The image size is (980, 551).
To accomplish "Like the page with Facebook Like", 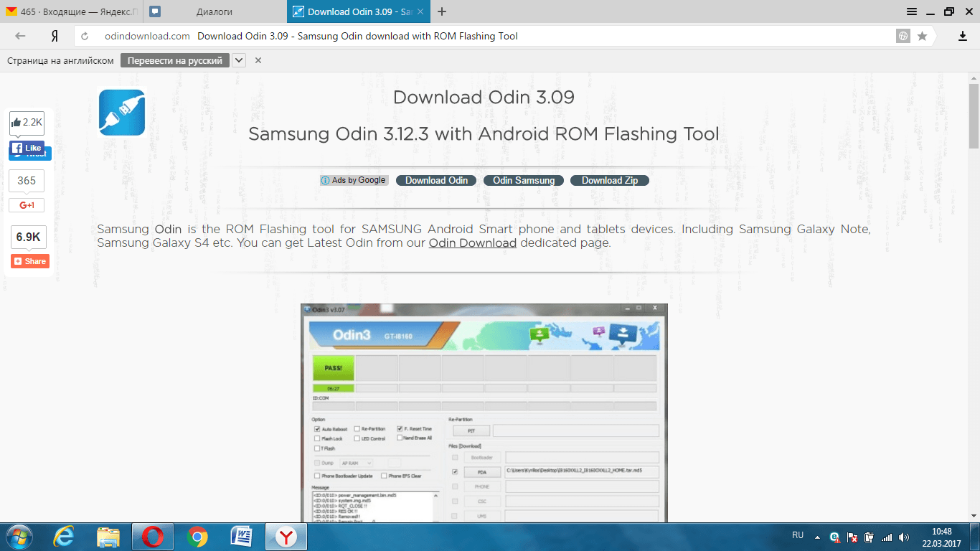I will (27, 148).
